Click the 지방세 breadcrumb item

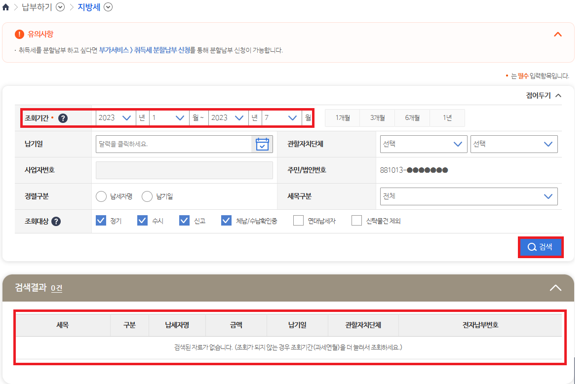(x=89, y=7)
